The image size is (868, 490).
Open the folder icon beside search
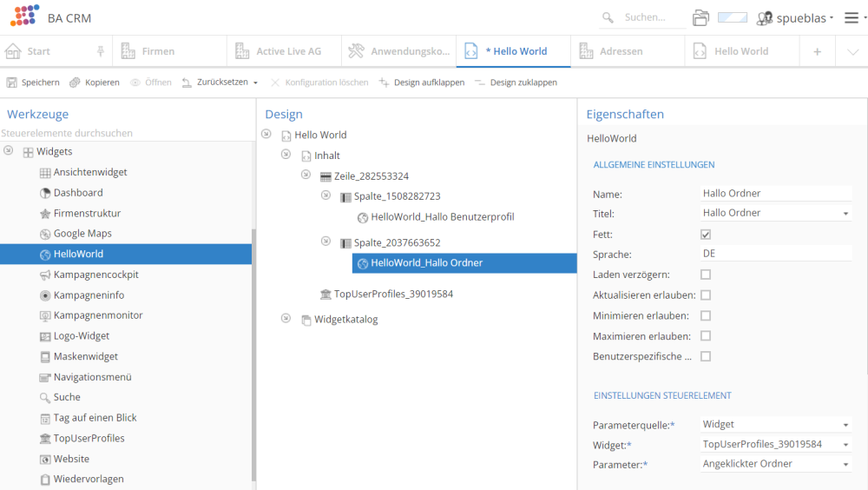(x=700, y=17)
